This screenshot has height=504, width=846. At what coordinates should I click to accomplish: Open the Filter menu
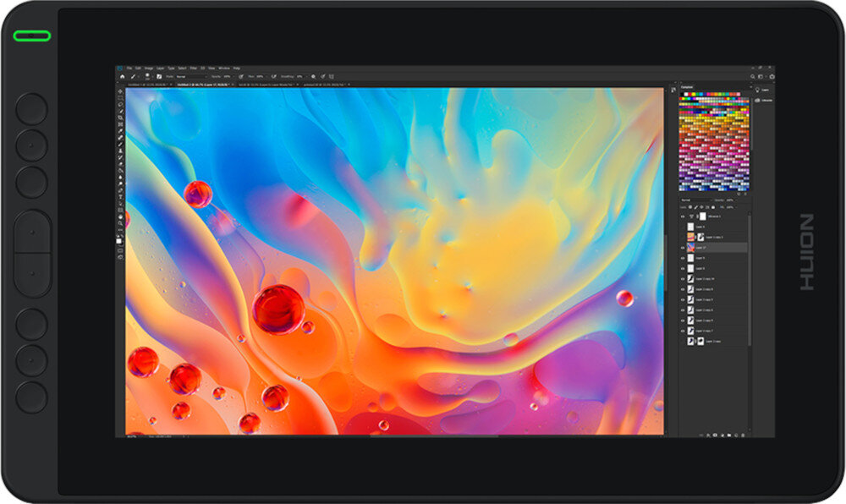(194, 66)
